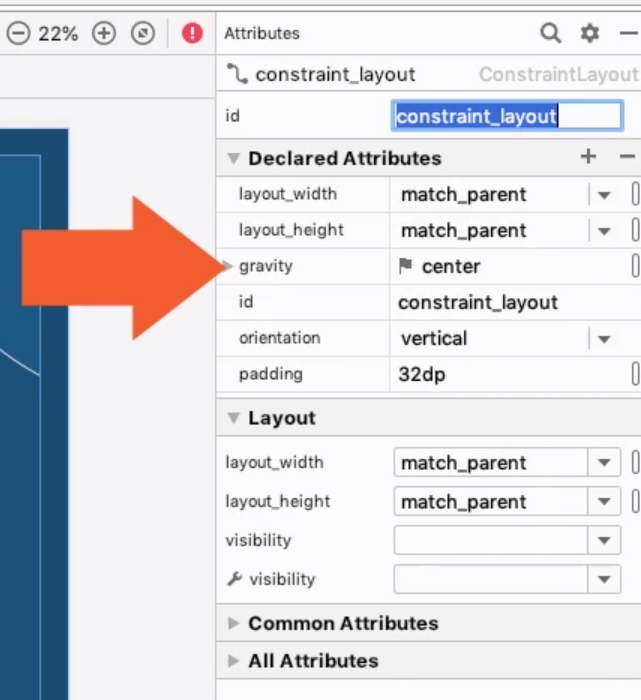This screenshot has width=641, height=700.
Task: Add a declared attribute with plus
Action: pos(588,157)
